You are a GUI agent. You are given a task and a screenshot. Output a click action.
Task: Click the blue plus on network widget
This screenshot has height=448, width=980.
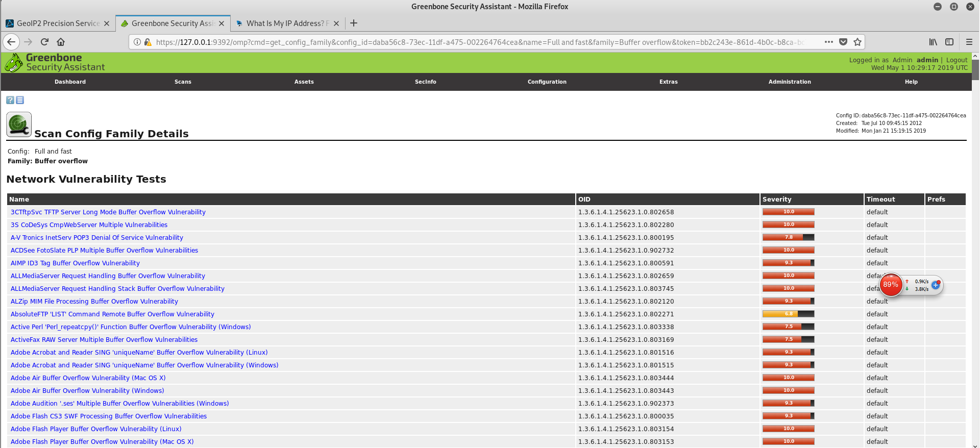936,285
